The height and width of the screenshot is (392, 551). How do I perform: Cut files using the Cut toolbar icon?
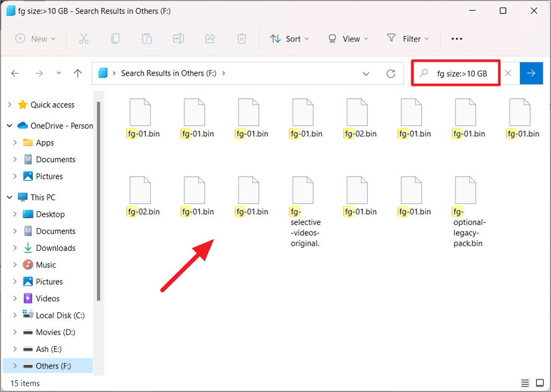click(84, 38)
